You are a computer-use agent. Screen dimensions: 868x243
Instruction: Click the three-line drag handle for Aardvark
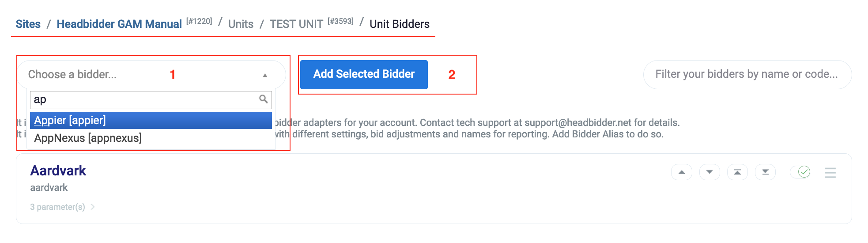click(x=830, y=172)
